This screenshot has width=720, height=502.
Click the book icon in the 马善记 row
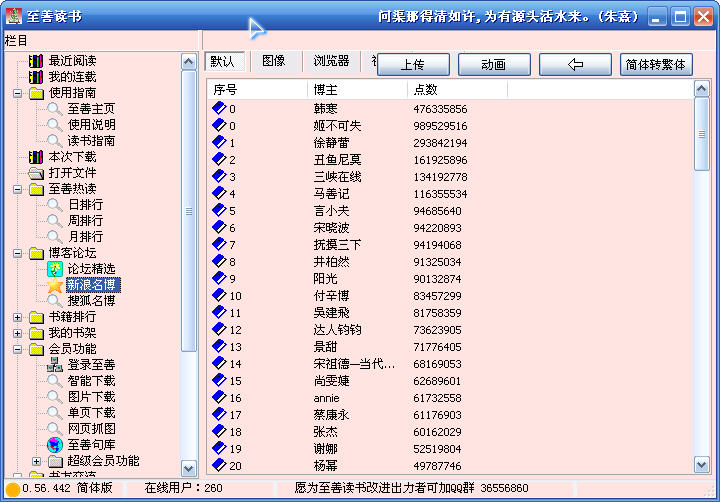pyautogui.click(x=219, y=193)
